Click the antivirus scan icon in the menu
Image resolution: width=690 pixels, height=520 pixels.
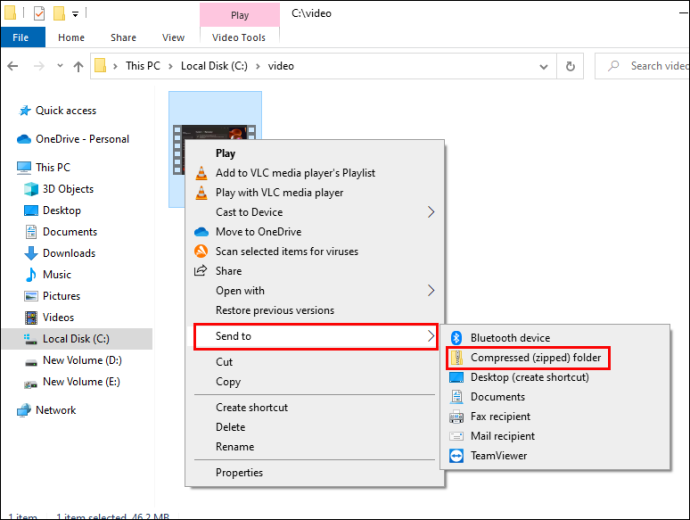coord(201,251)
